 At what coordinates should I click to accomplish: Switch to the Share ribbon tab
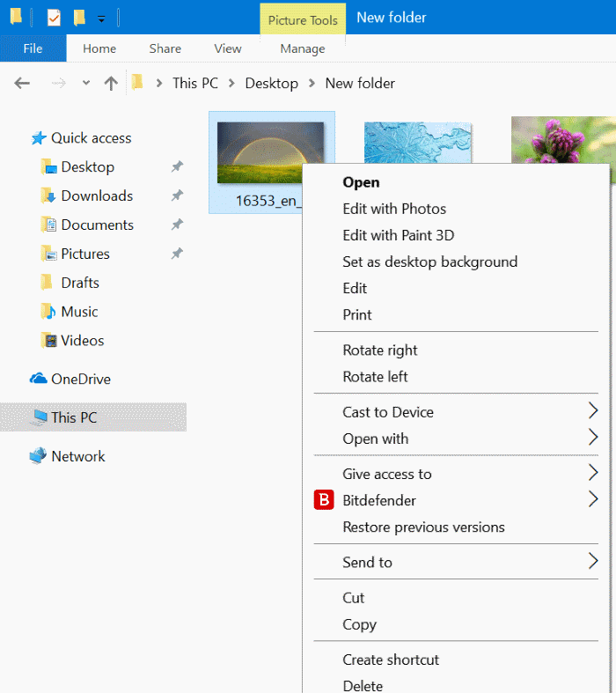[x=165, y=48]
